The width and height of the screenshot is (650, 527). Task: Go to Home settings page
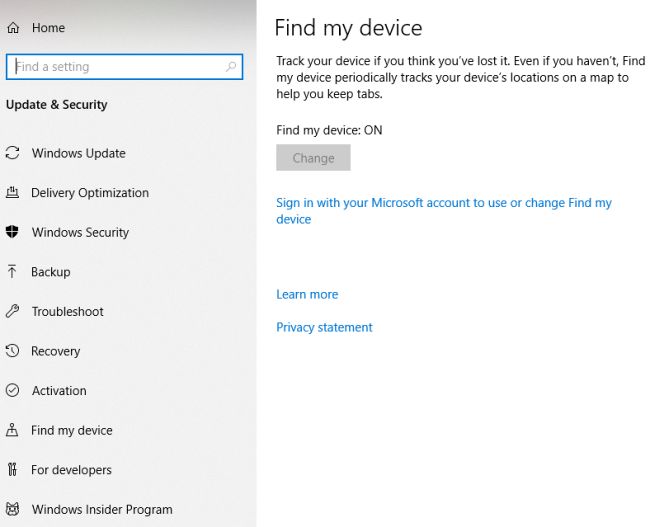pyautogui.click(x=49, y=28)
